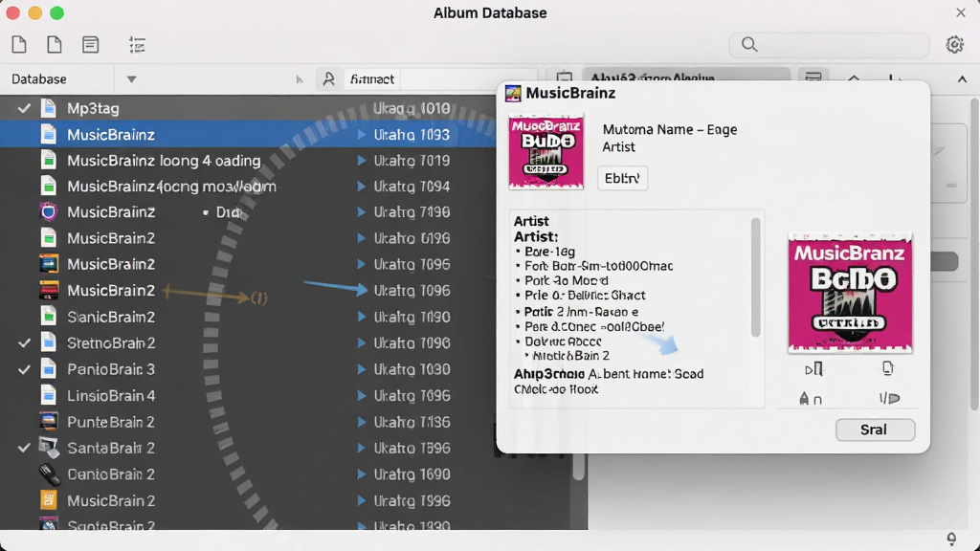This screenshot has height=551, width=980.
Task: Click the green icon of SanicBraim2 row
Action: pos(48,317)
